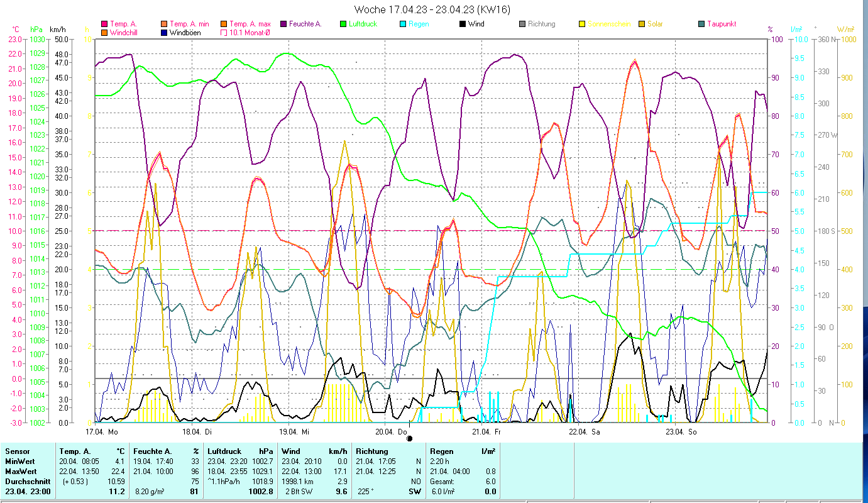Click the '°C' axis unit label
This screenshot has width=868, height=503.
click(16, 30)
